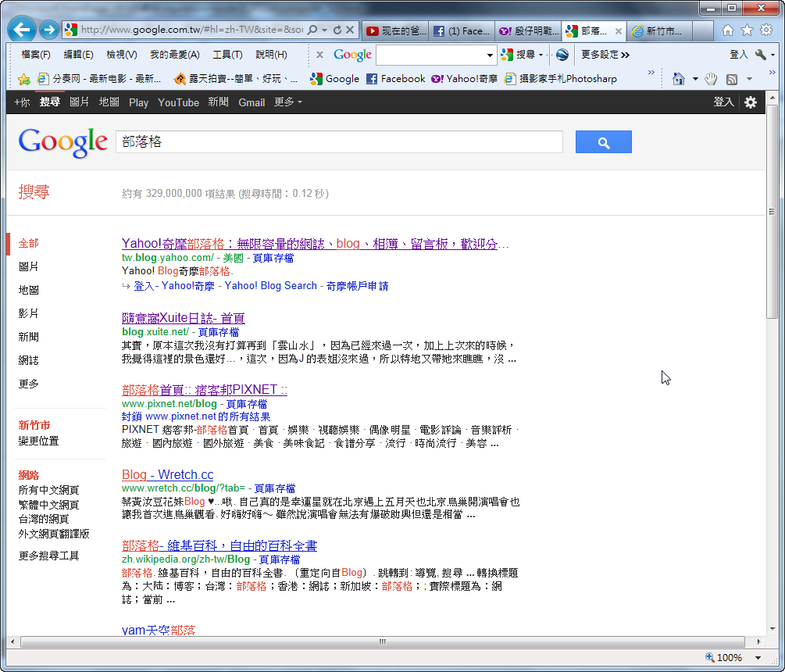
Task: Click the vertical scrollbar down arrow
Action: tap(772, 629)
